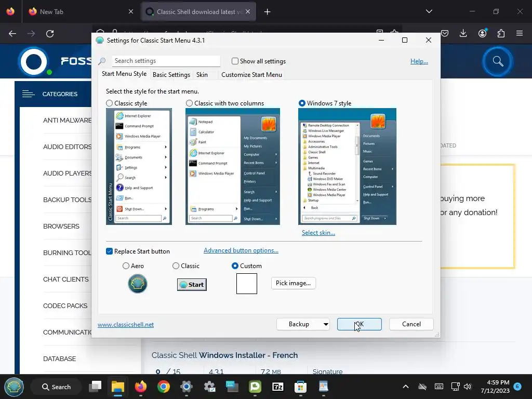
Task: Open the clock showing 4:59 PM
Action: (495, 387)
